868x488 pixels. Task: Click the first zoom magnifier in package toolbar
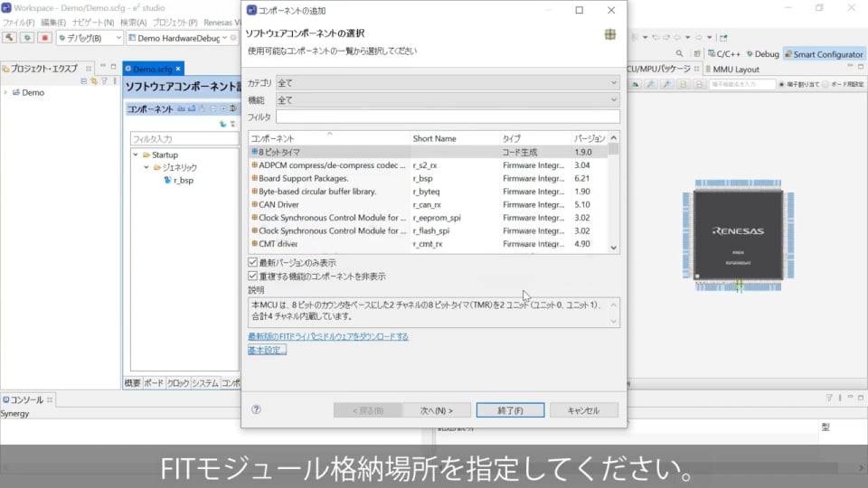pos(651,84)
